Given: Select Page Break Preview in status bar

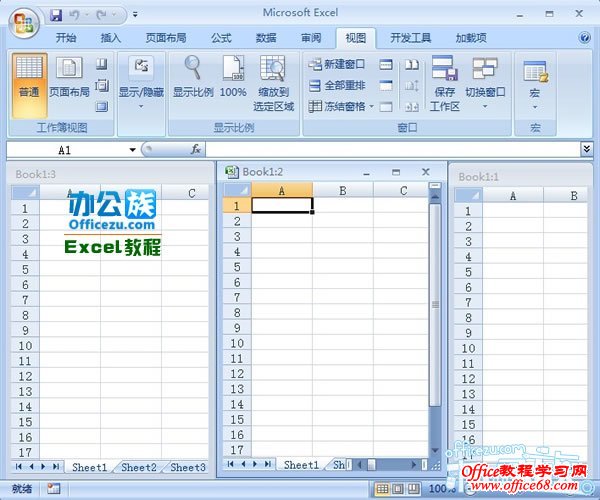Looking at the screenshot, I should click(x=413, y=489).
